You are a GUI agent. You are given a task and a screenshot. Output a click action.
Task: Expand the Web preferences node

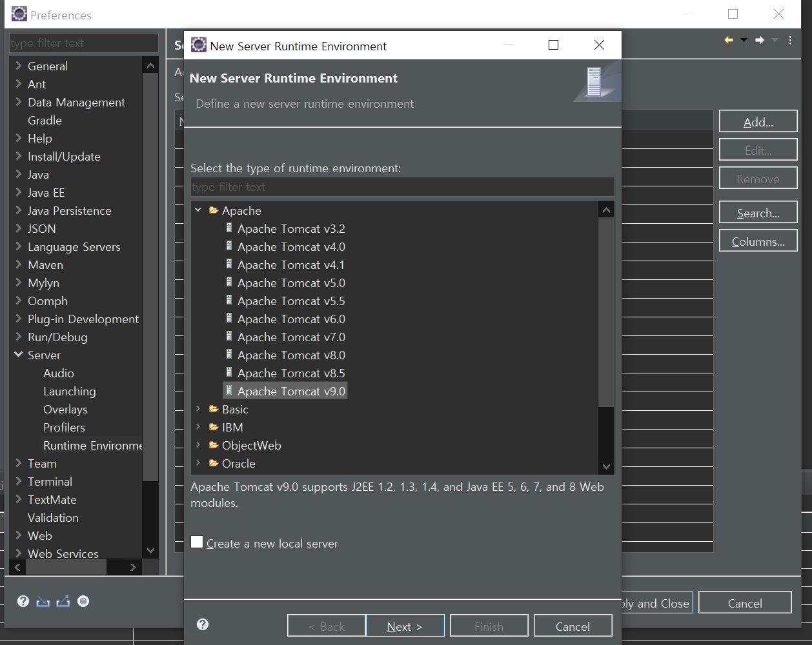(x=19, y=535)
